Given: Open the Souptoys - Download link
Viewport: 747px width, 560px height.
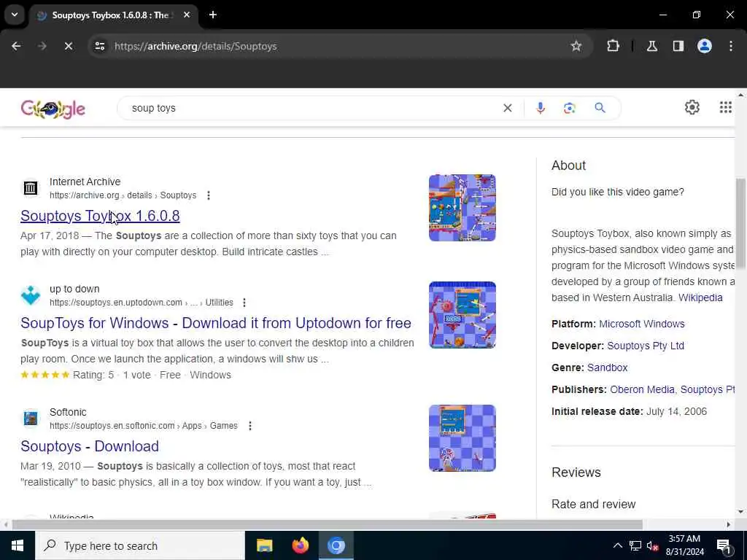Looking at the screenshot, I should tap(90, 446).
